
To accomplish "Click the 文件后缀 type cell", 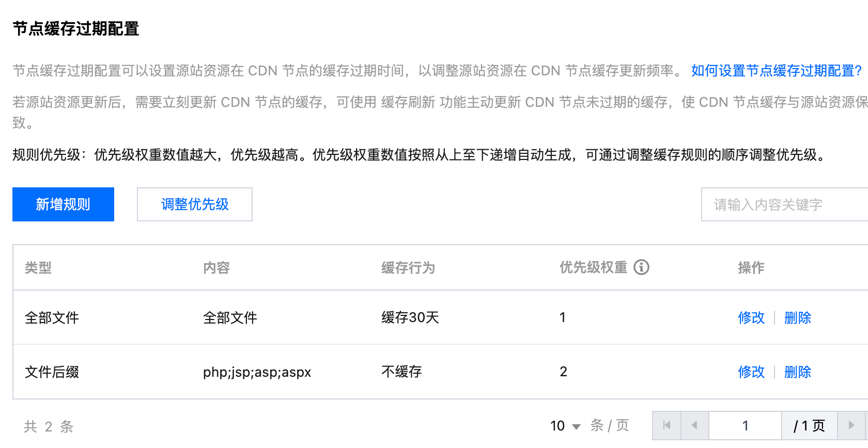I will 52,372.
